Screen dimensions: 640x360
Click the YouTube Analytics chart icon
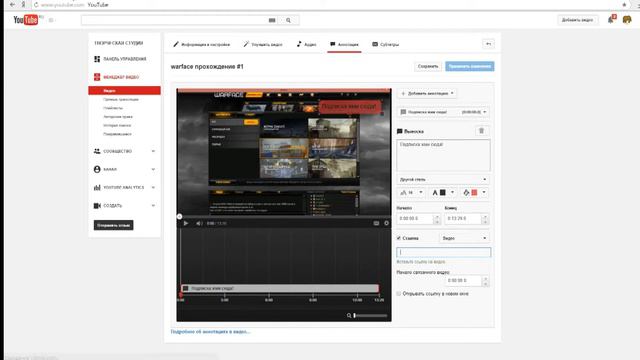tap(97, 187)
